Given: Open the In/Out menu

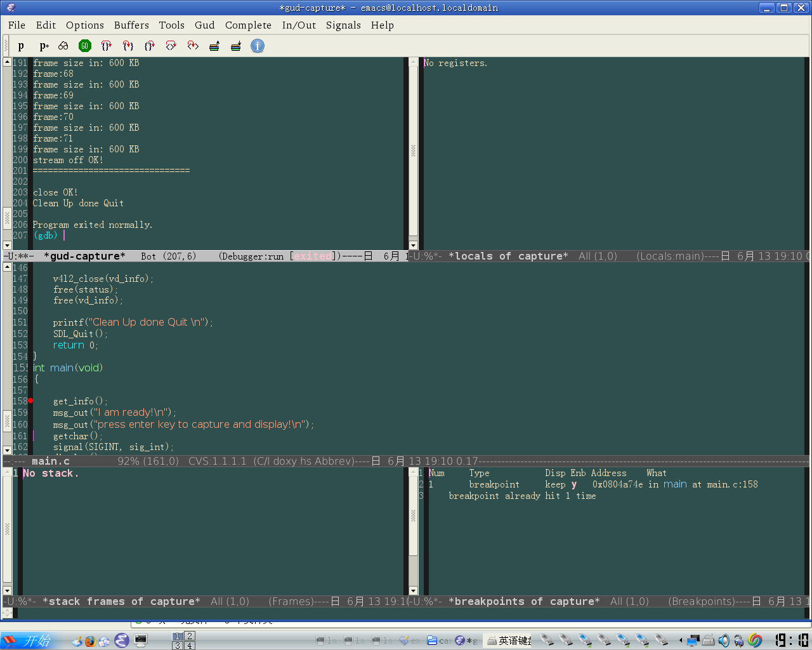Looking at the screenshot, I should tap(299, 25).
